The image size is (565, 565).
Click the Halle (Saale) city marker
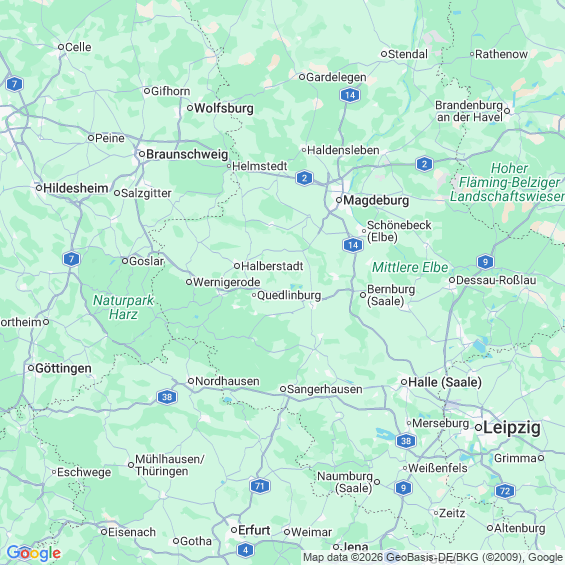[404, 382]
